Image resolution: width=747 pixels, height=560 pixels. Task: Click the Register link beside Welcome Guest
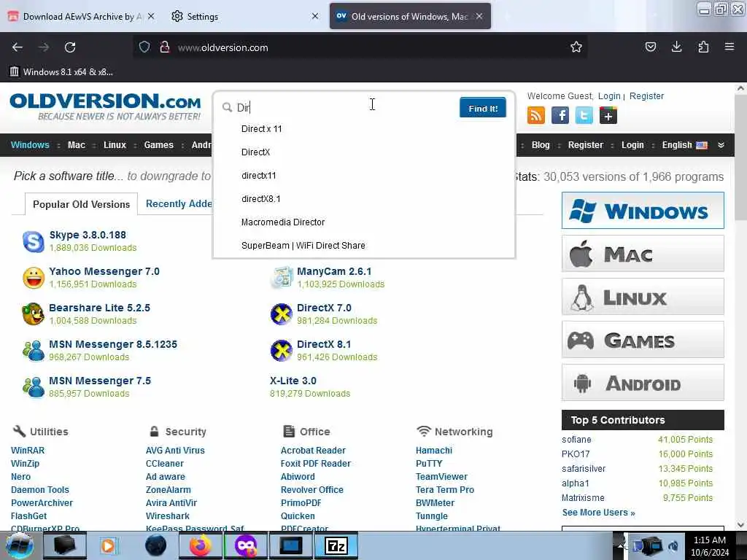pyautogui.click(x=646, y=96)
